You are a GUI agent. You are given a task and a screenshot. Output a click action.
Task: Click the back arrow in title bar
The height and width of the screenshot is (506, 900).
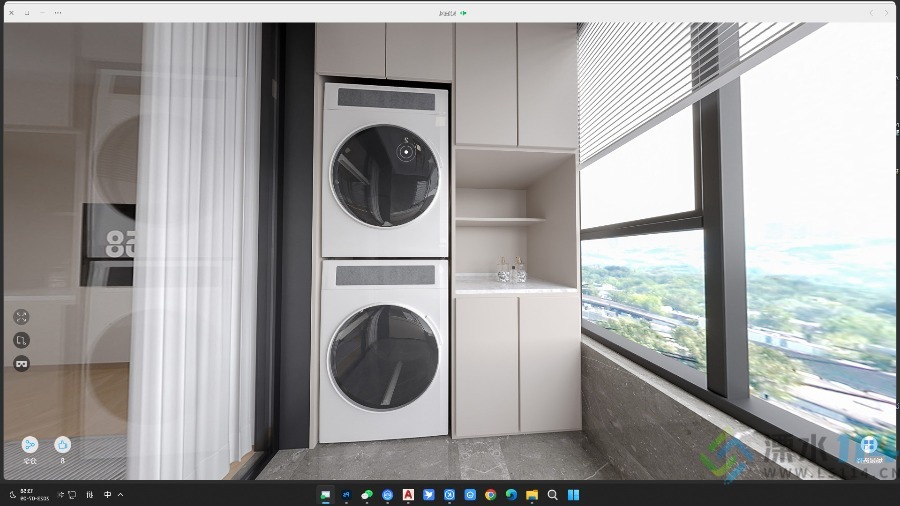[x=871, y=12]
